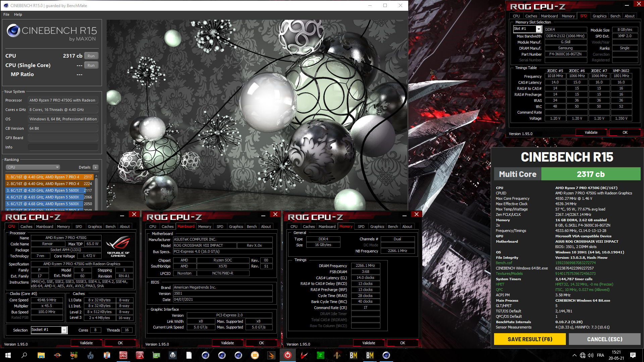Open the Ranking CPU dropdown
The image size is (644, 362).
[x=33, y=167]
